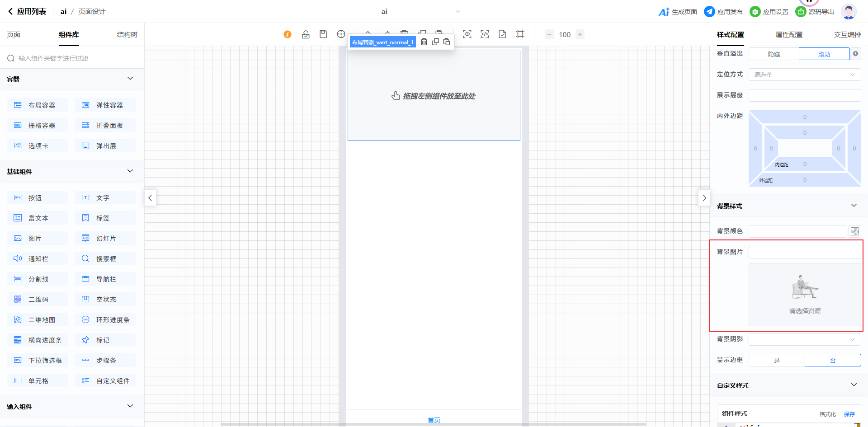Click the paste icon beside the component label

(447, 42)
